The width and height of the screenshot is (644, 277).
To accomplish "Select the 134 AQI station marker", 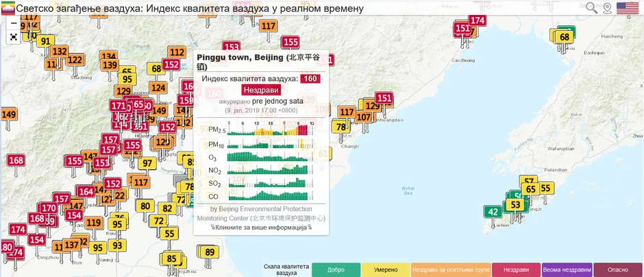I will (109, 57).
